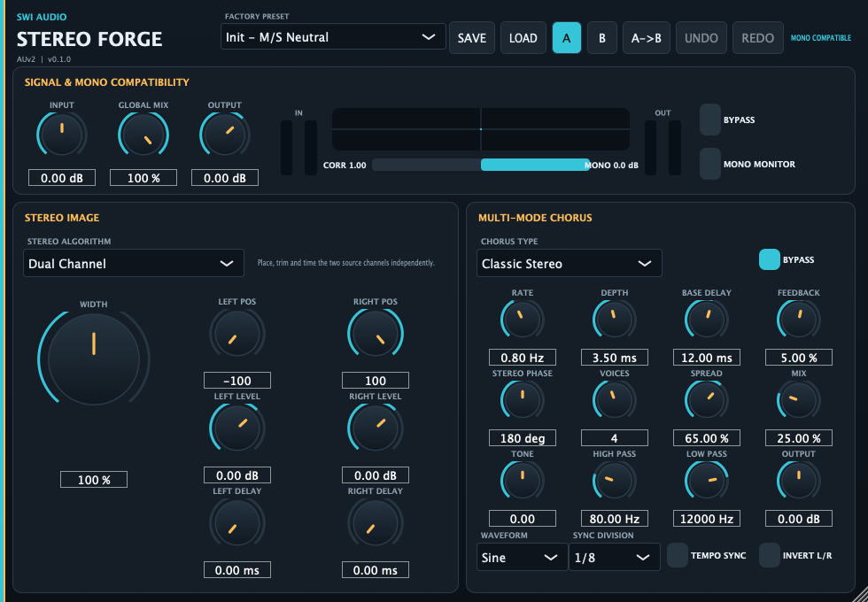Image resolution: width=868 pixels, height=602 pixels.
Task: Click the RATE value field 0.80 Hz
Action: [522, 358]
